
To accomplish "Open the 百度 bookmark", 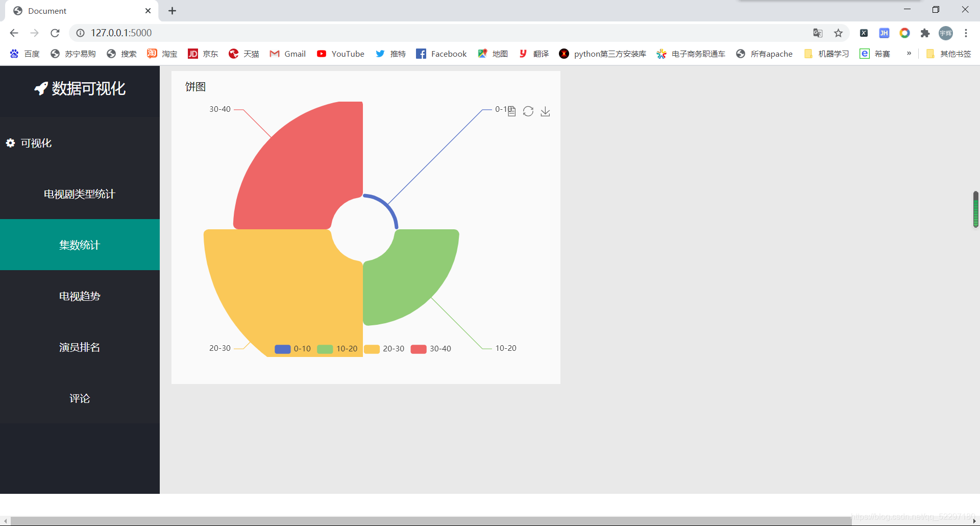I will [x=24, y=54].
